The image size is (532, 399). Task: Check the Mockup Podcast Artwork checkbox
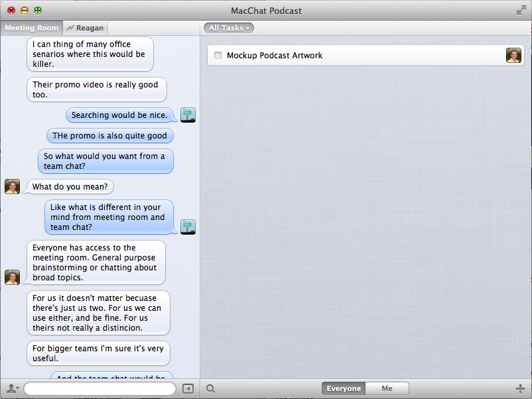[218, 55]
